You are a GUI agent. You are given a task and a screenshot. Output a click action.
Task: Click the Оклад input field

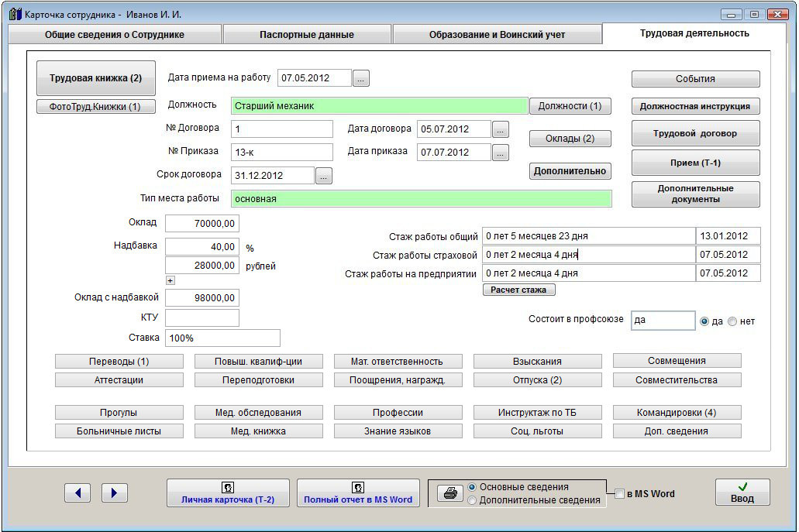(202, 224)
